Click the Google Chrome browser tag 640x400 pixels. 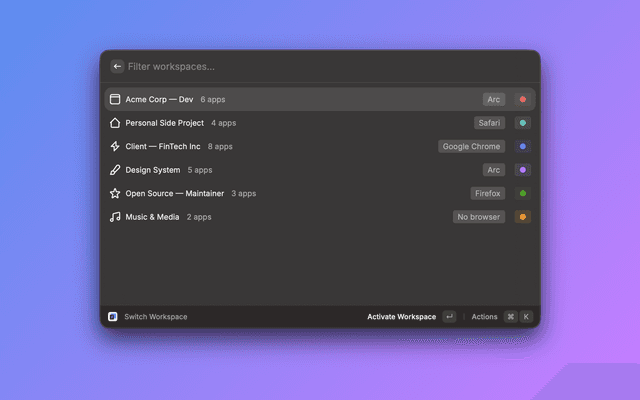click(x=471, y=147)
